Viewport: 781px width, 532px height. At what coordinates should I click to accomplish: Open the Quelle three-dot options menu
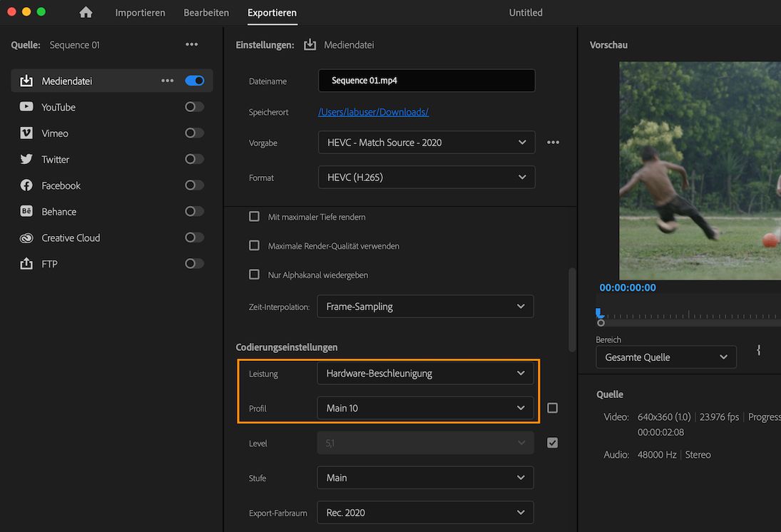point(192,45)
